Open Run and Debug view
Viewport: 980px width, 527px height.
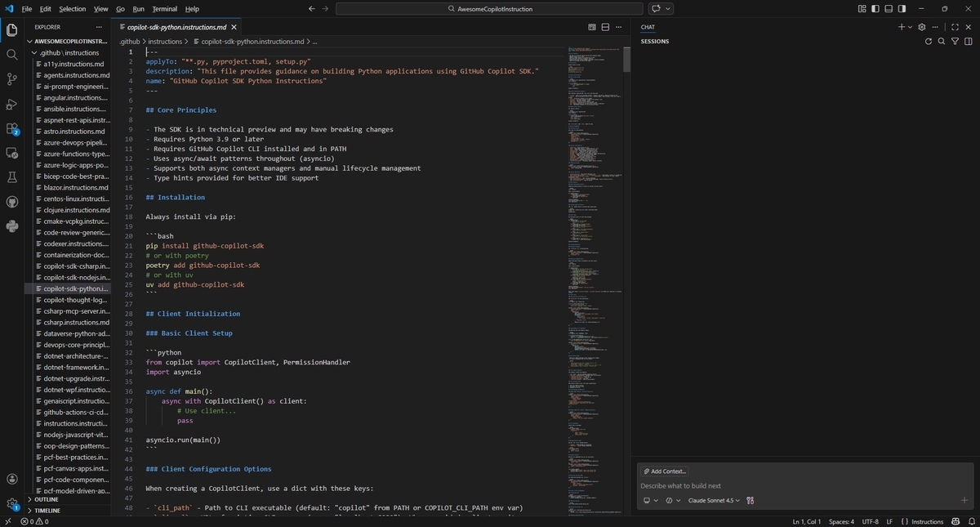coord(11,104)
